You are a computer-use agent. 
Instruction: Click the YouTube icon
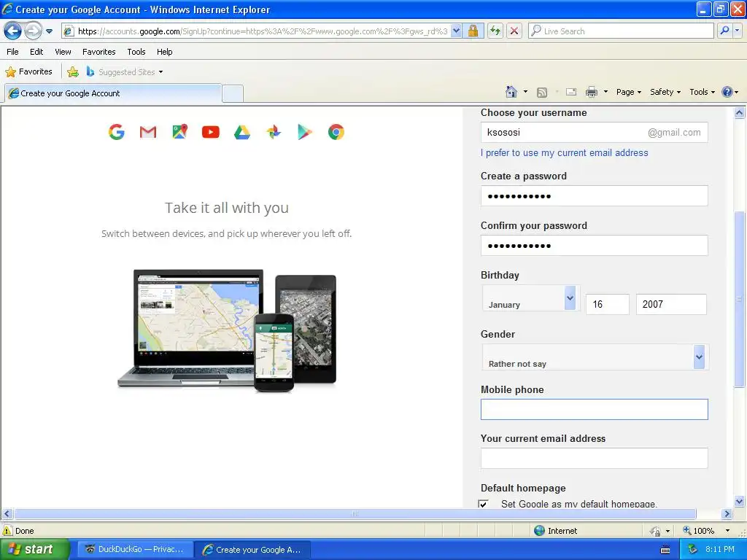coord(211,132)
